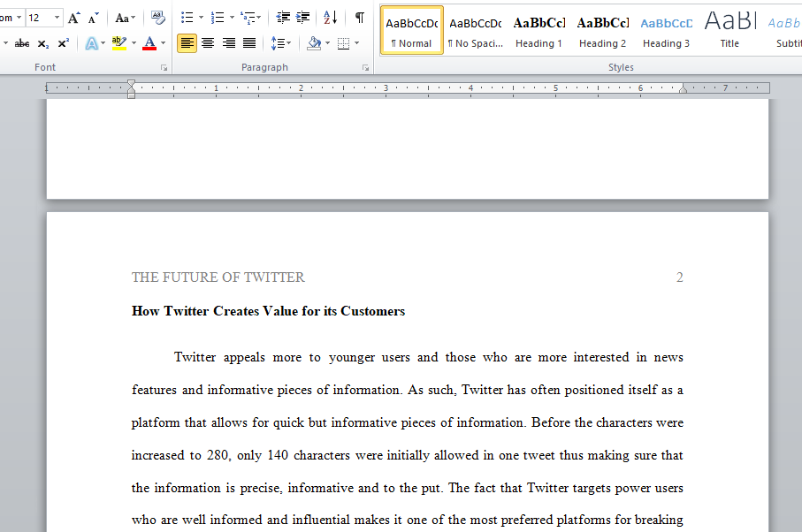This screenshot has height=532, width=802.
Task: Open Line and Paragraph Spacing menu
Action: tap(280, 43)
